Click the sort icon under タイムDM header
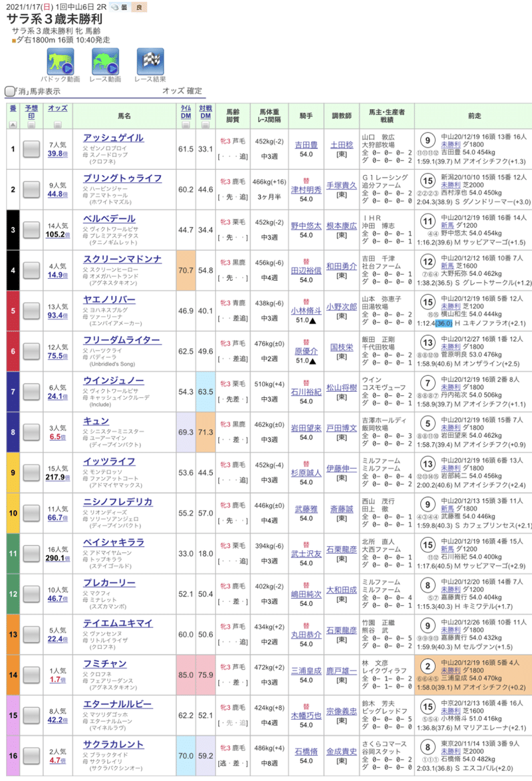The image size is (532, 781). (186, 124)
